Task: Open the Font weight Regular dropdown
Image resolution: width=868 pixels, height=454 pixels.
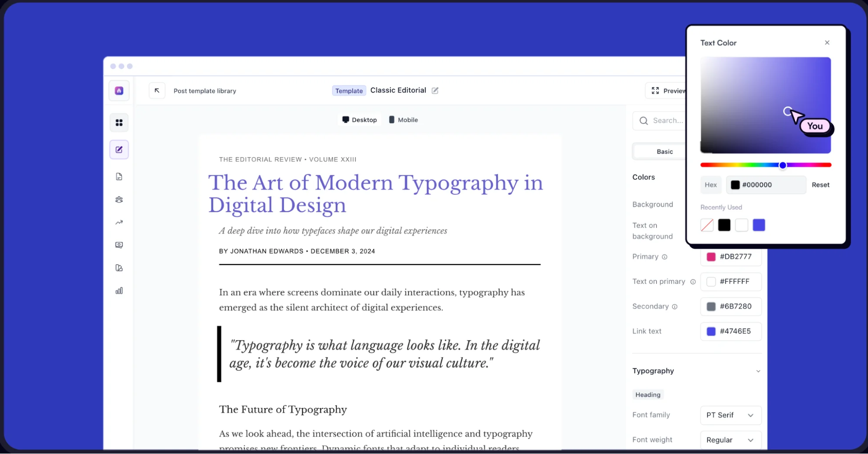Action: pyautogui.click(x=731, y=440)
